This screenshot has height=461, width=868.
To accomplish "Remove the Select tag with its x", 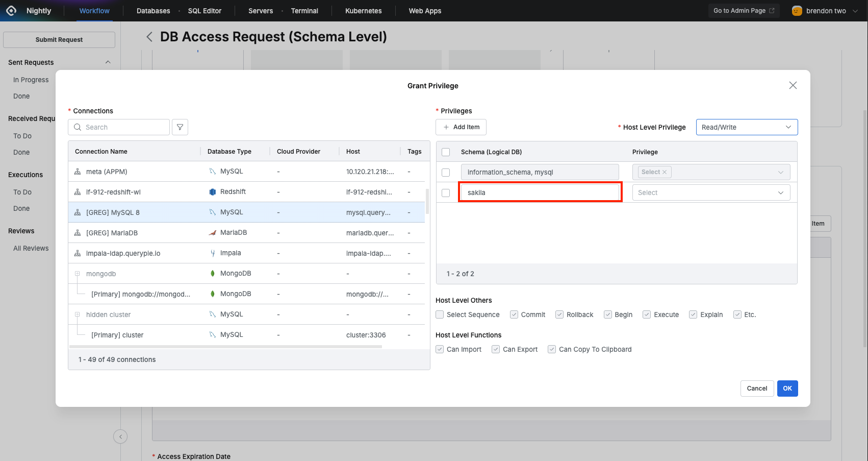I will [x=665, y=172].
